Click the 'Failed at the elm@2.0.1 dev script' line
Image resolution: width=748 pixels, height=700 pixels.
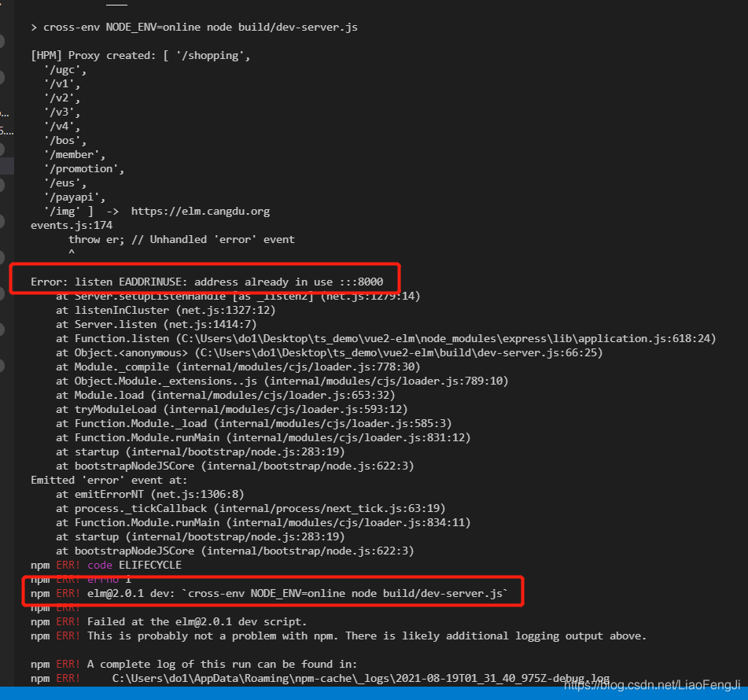(197, 621)
